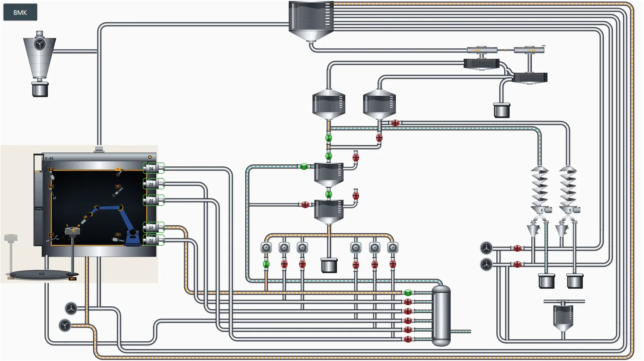644x361 pixels.
Task: Toggle the bottommost red manifold valve
Action: click(408, 339)
